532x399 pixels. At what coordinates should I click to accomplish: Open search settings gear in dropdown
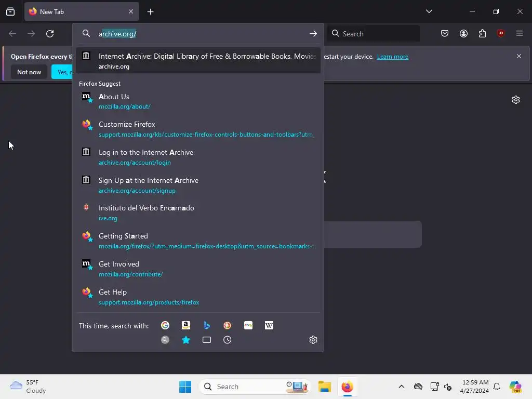[313, 340]
